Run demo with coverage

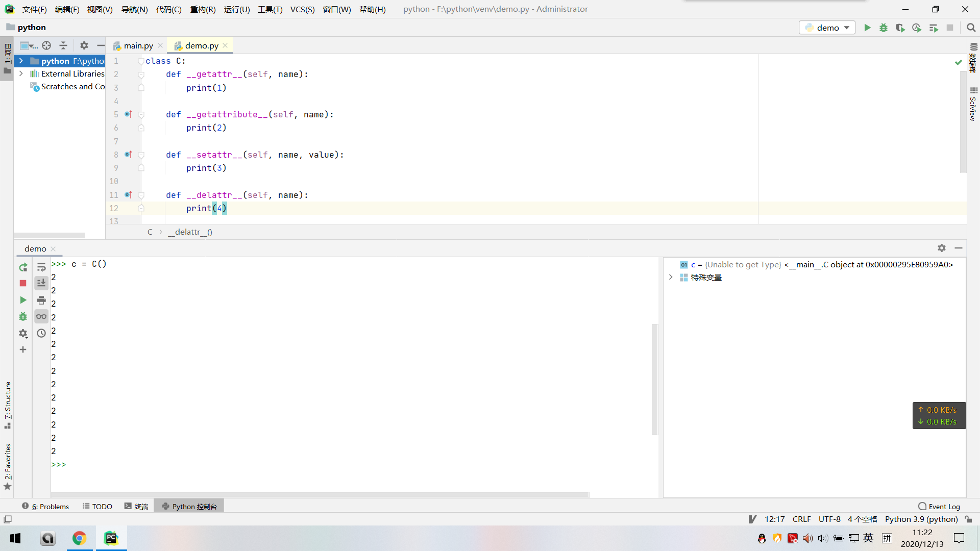coord(900,28)
